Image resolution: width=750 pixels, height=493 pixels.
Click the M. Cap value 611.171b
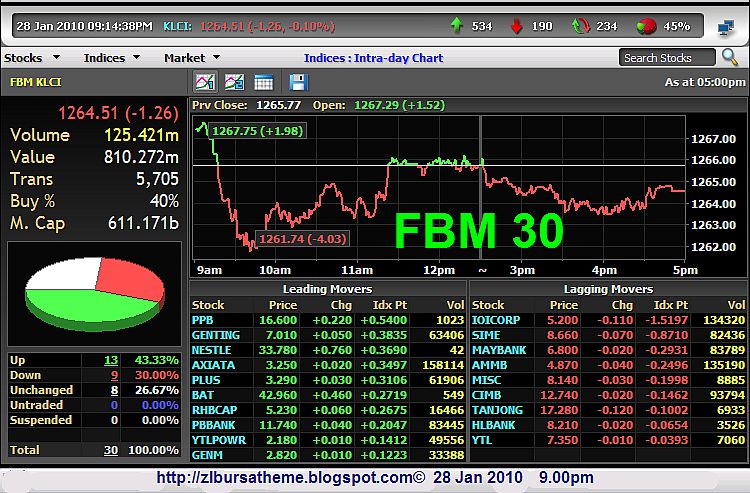pyautogui.click(x=143, y=223)
